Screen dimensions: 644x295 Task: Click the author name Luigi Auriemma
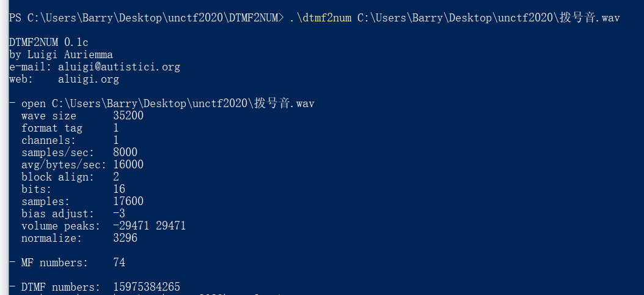click(70, 54)
